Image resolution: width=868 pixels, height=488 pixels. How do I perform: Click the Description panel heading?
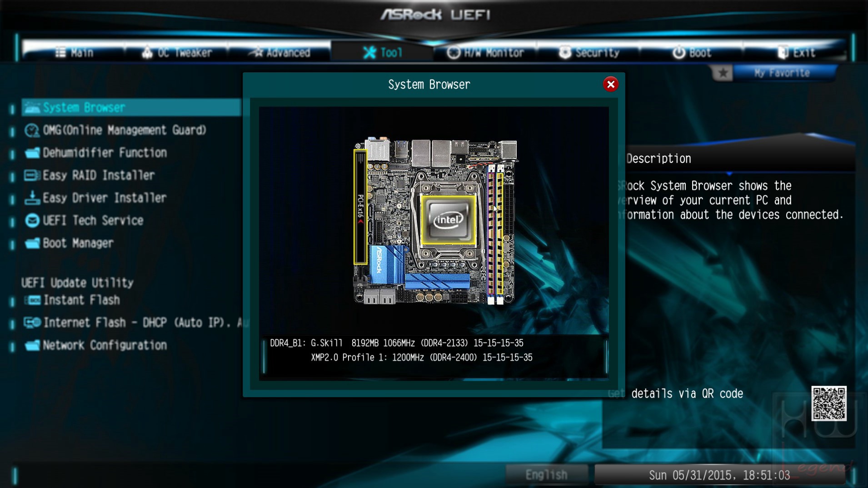658,159
